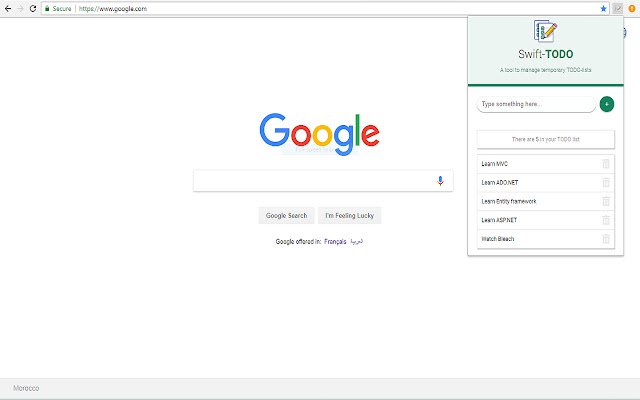The image size is (640, 400).
Task: Click 'Google offered in:' text
Action: pyautogui.click(x=298, y=242)
